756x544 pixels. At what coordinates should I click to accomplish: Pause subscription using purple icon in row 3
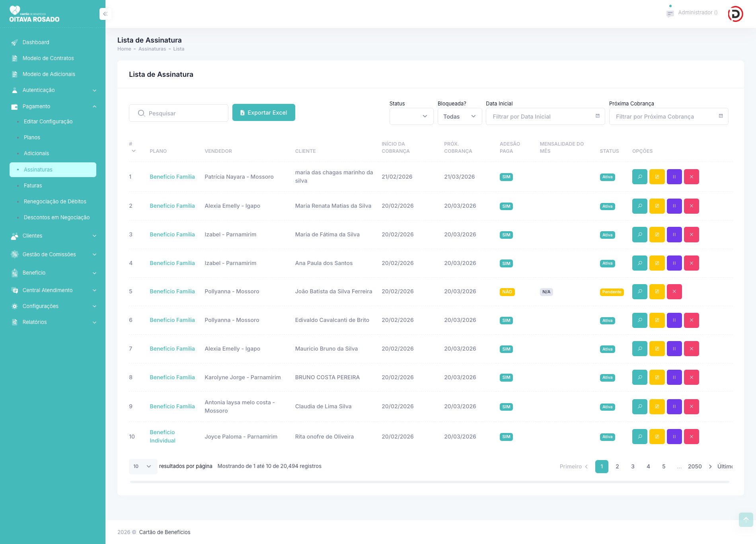[x=674, y=235]
